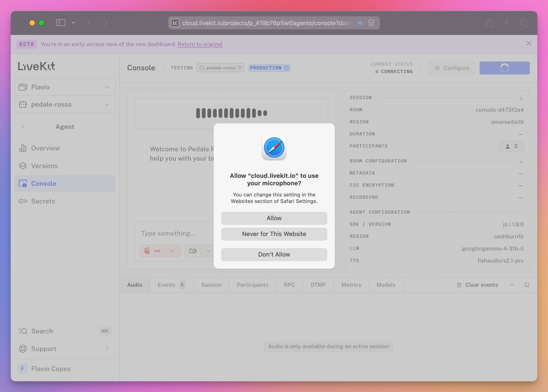Click TTS value fishaudio/s2.1-pro
The image size is (548, 392).
pos(500,261)
